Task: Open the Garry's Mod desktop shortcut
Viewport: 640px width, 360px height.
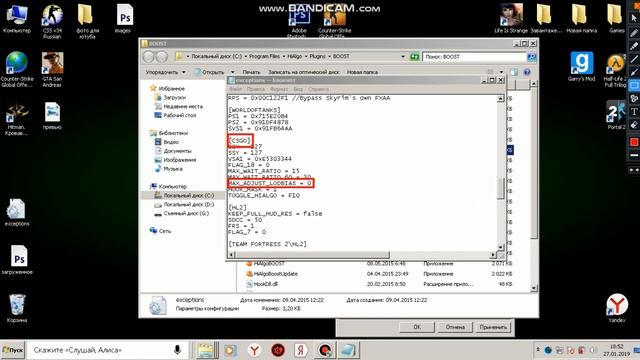Action: pyautogui.click(x=582, y=67)
